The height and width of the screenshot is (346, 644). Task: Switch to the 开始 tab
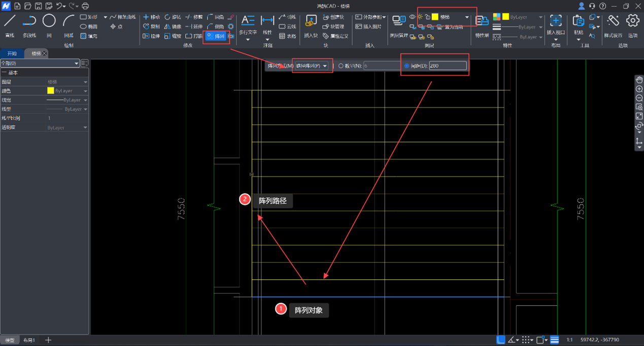(12, 53)
